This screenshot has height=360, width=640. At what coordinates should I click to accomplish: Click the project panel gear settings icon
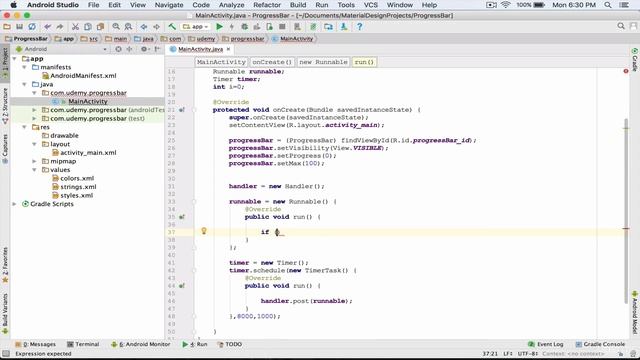pyautogui.click(x=144, y=49)
